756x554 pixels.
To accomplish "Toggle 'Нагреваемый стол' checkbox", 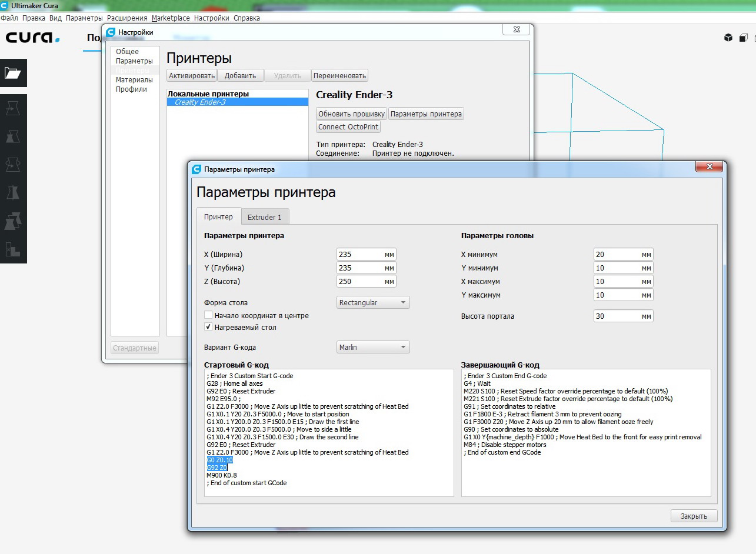I will [x=208, y=327].
